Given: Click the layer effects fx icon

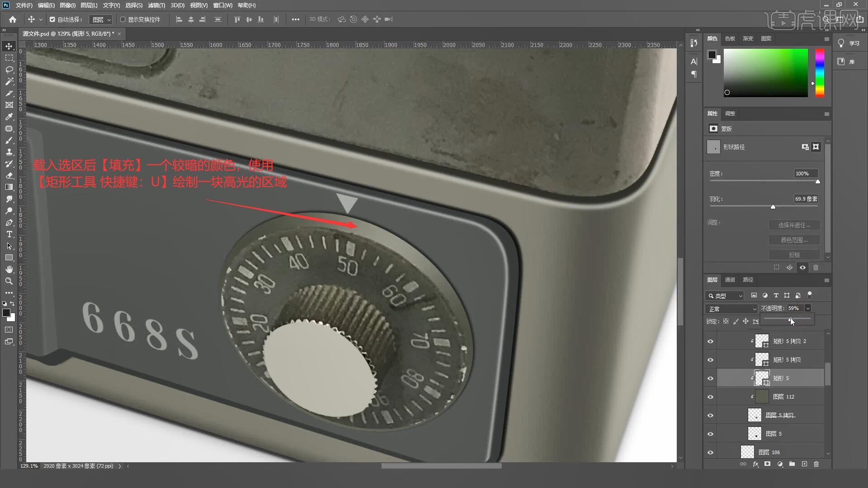Looking at the screenshot, I should coord(755,464).
